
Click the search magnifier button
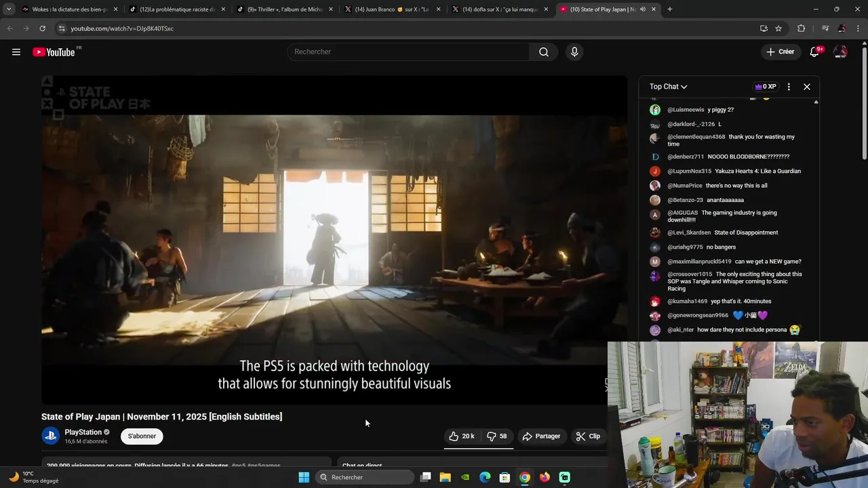[544, 52]
